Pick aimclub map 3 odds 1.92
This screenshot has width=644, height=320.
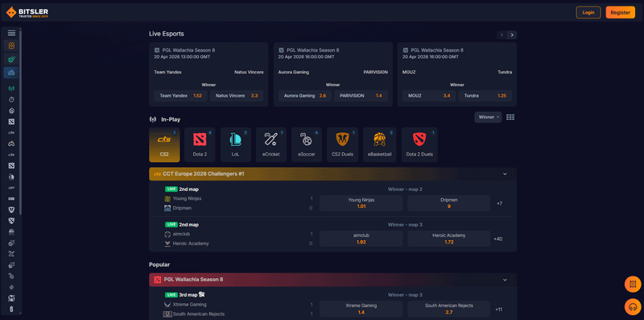coord(361,239)
